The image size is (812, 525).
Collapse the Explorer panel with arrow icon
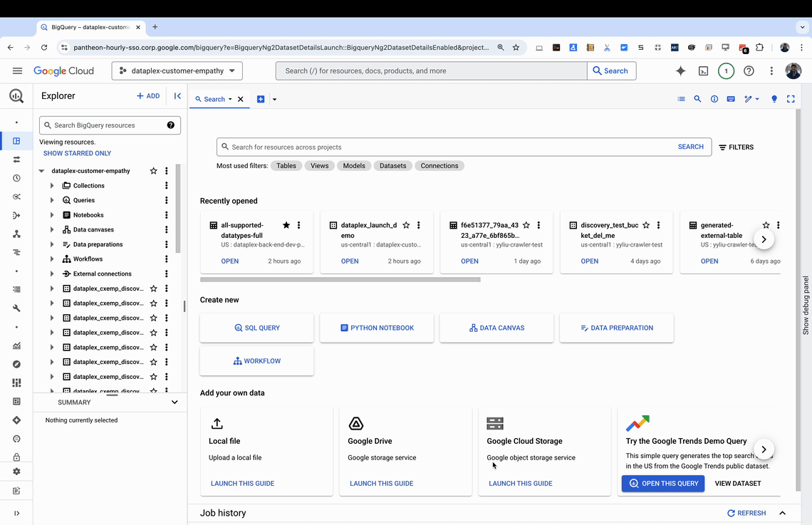coord(177,96)
